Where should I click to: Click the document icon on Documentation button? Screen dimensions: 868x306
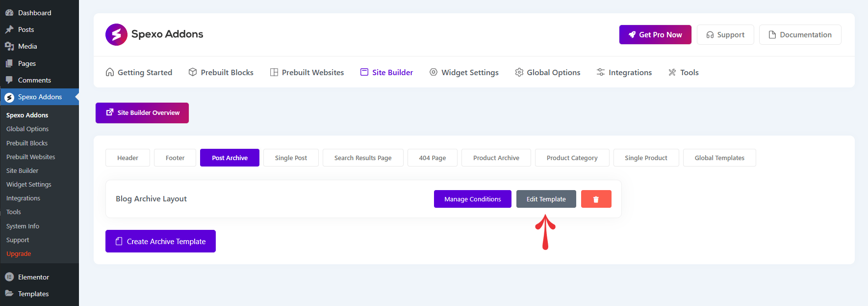click(x=772, y=35)
